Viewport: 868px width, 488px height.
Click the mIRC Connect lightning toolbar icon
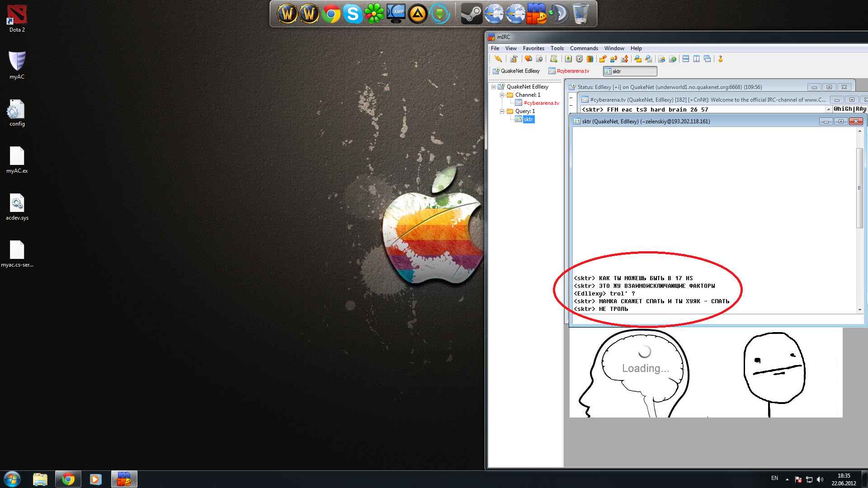click(498, 59)
